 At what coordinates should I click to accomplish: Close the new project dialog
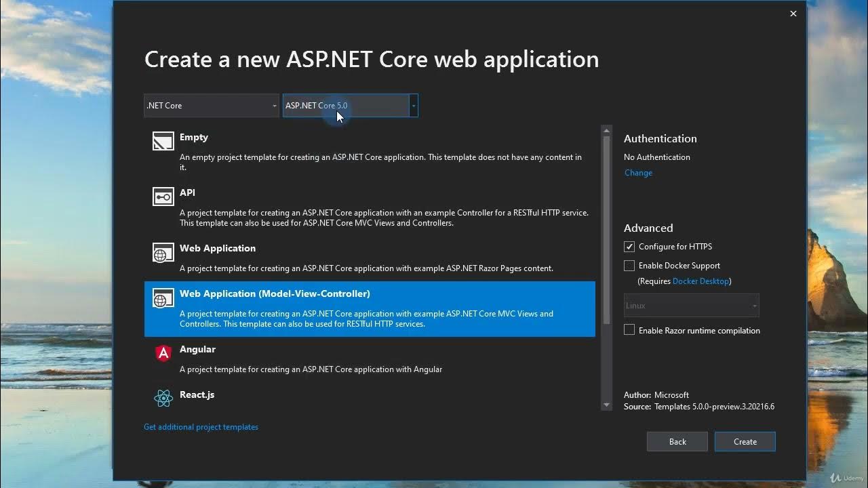tap(793, 14)
